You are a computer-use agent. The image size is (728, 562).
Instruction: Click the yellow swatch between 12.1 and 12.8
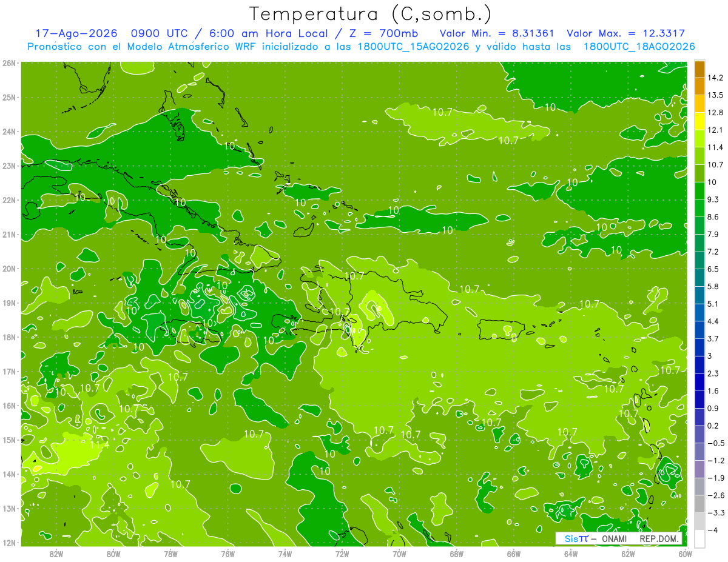699,121
